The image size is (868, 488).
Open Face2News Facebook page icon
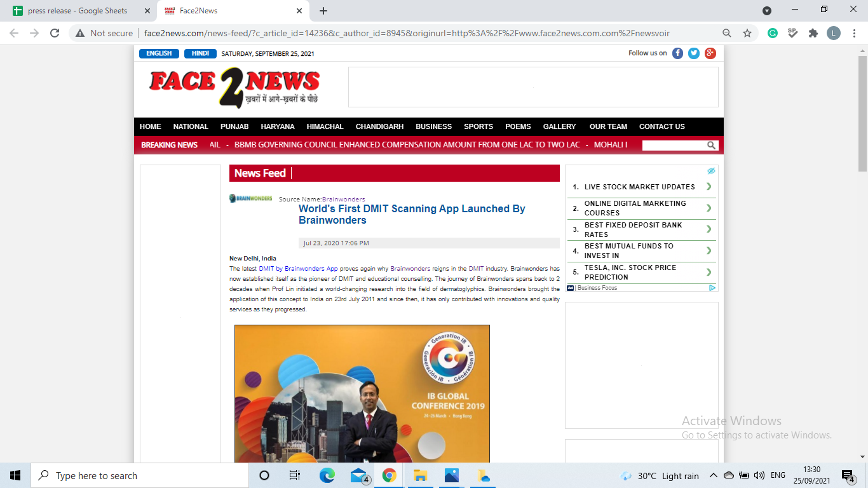[677, 53]
